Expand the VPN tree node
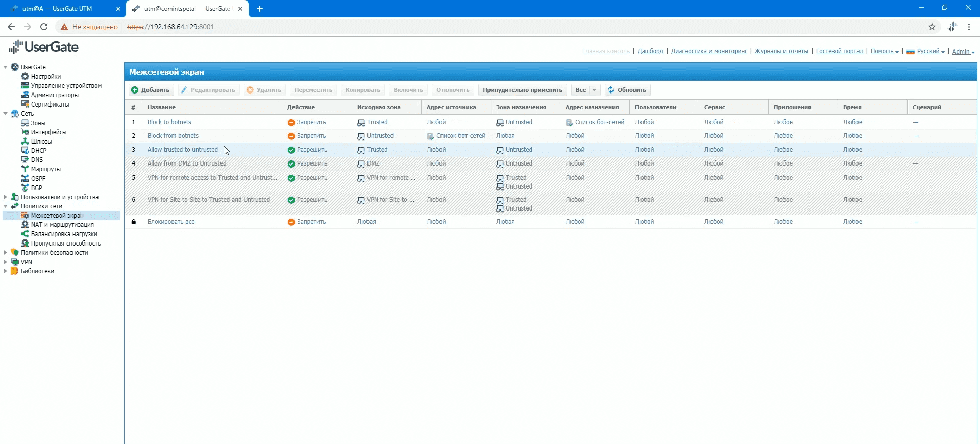This screenshot has height=444, width=980. click(6, 262)
